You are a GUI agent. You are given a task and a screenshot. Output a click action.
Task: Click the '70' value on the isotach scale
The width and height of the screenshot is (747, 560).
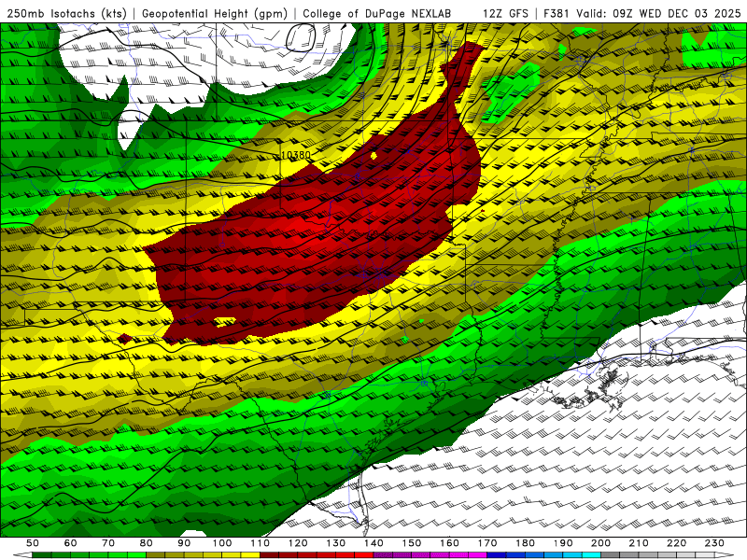pos(108,543)
